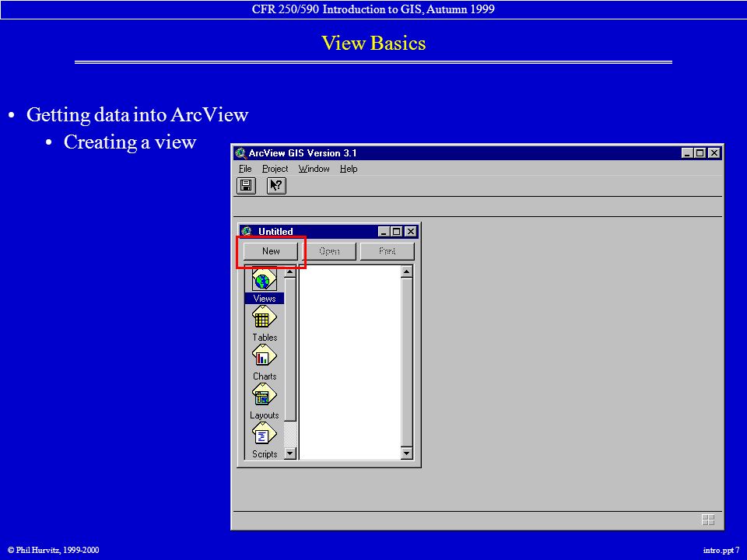Minimize the ArcView GIS main window
The height and width of the screenshot is (560, 747).
point(687,153)
